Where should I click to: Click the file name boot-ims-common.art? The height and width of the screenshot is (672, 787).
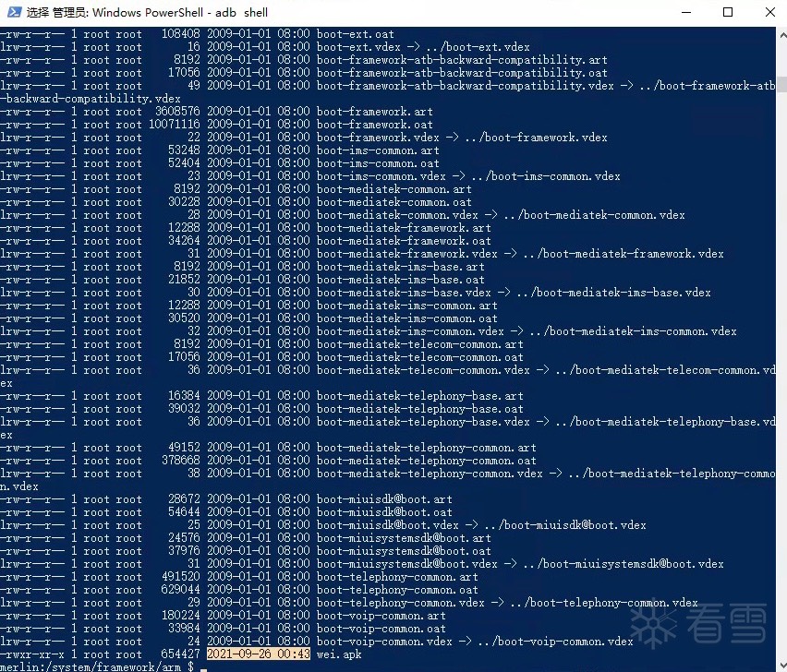pos(378,150)
